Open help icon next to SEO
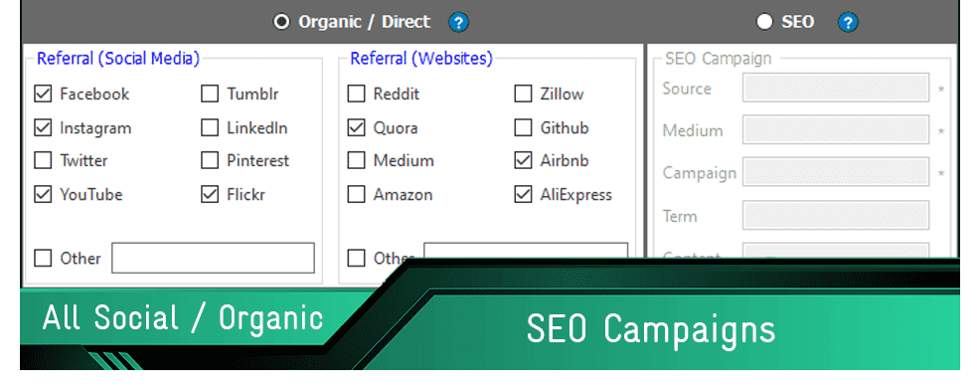 (848, 23)
